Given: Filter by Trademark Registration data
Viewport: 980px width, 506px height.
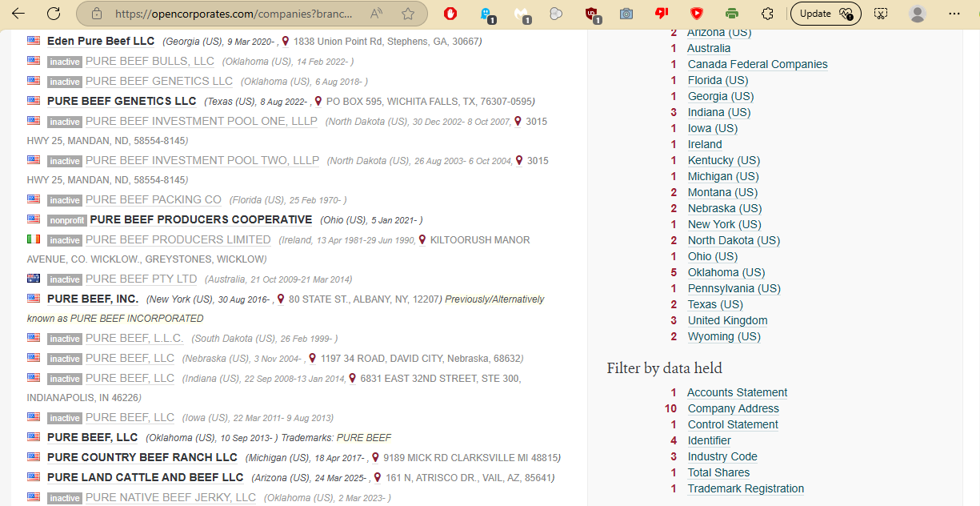Looking at the screenshot, I should tap(746, 488).
